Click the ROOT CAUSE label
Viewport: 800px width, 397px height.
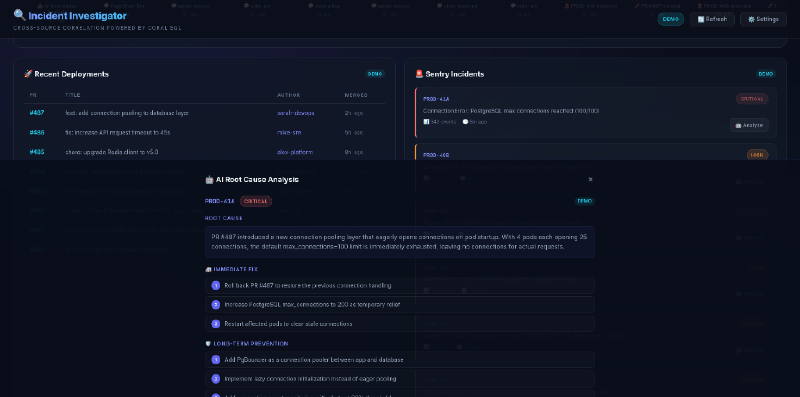224,218
